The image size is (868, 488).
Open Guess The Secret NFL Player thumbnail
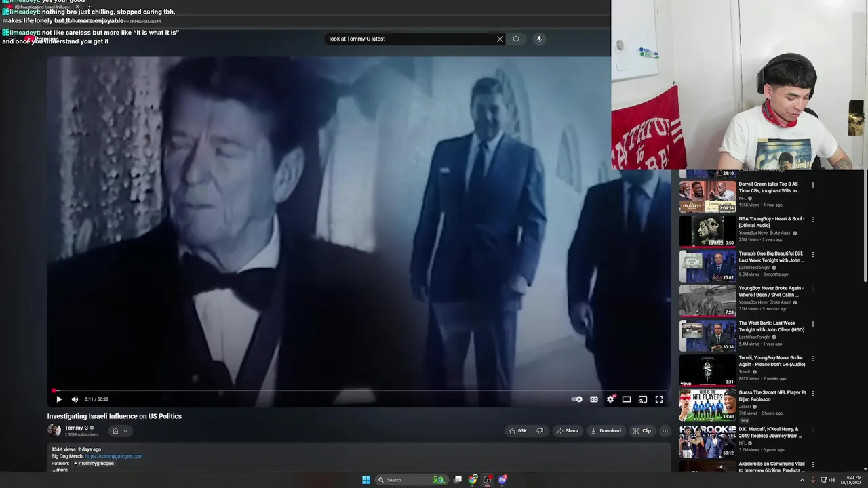(708, 405)
